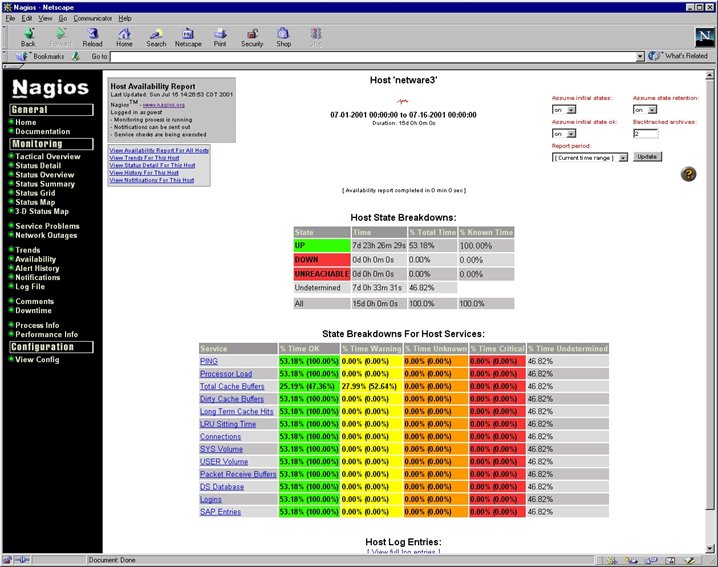Click the Reload page toolbar icon
Viewport: 718px width, 567px height.
92,37
